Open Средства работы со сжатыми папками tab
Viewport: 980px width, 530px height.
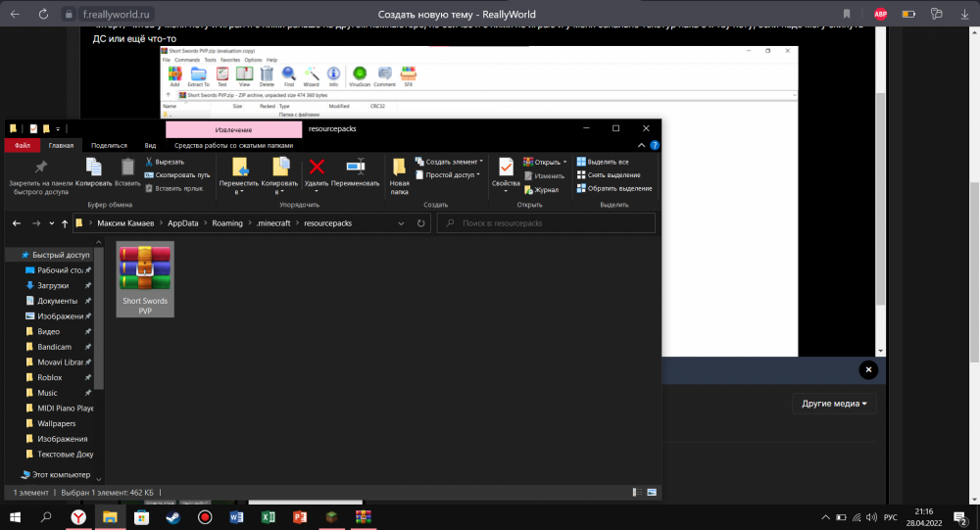(234, 145)
